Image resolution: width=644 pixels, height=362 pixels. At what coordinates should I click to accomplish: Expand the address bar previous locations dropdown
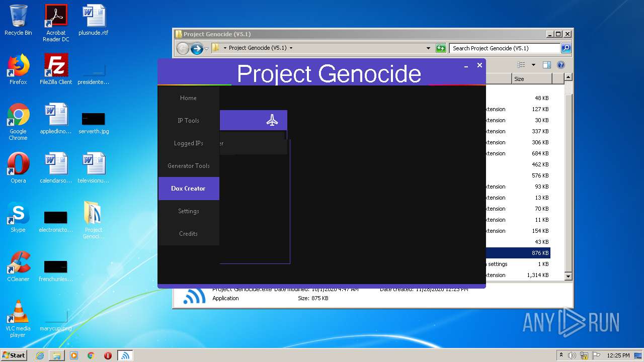pos(428,48)
